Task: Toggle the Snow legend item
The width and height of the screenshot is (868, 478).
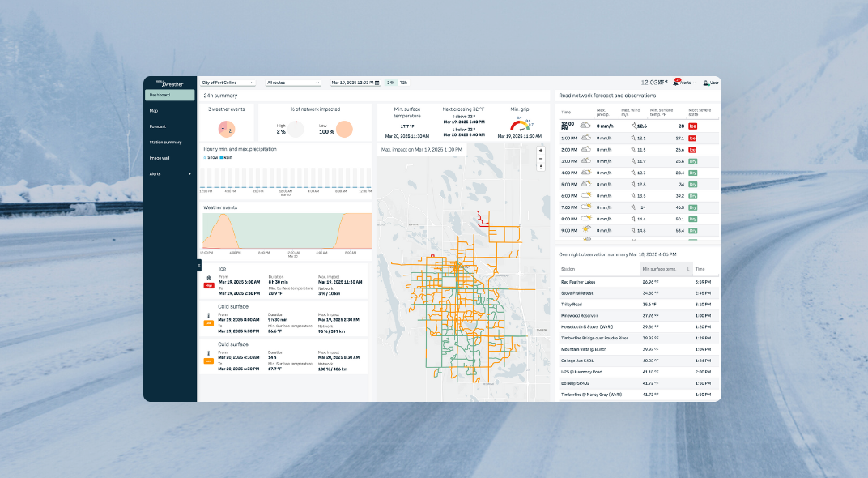Action: pos(211,157)
